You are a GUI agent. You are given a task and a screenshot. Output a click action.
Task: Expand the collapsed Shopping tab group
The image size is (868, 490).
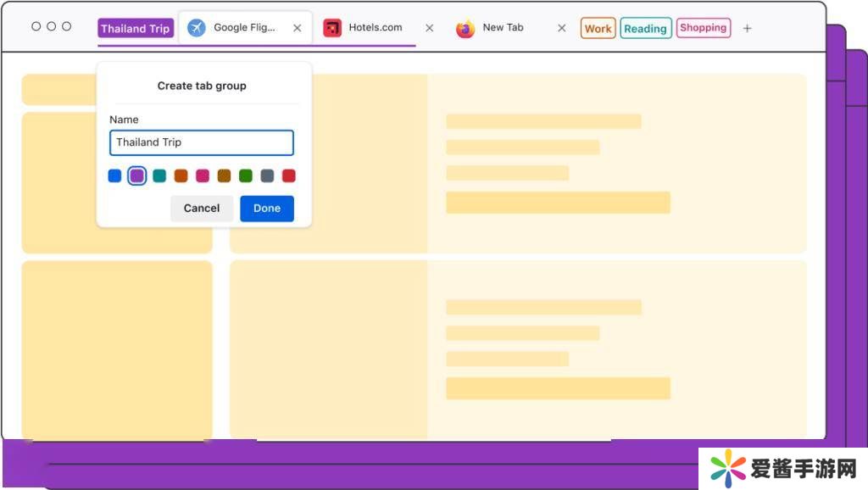click(x=703, y=28)
